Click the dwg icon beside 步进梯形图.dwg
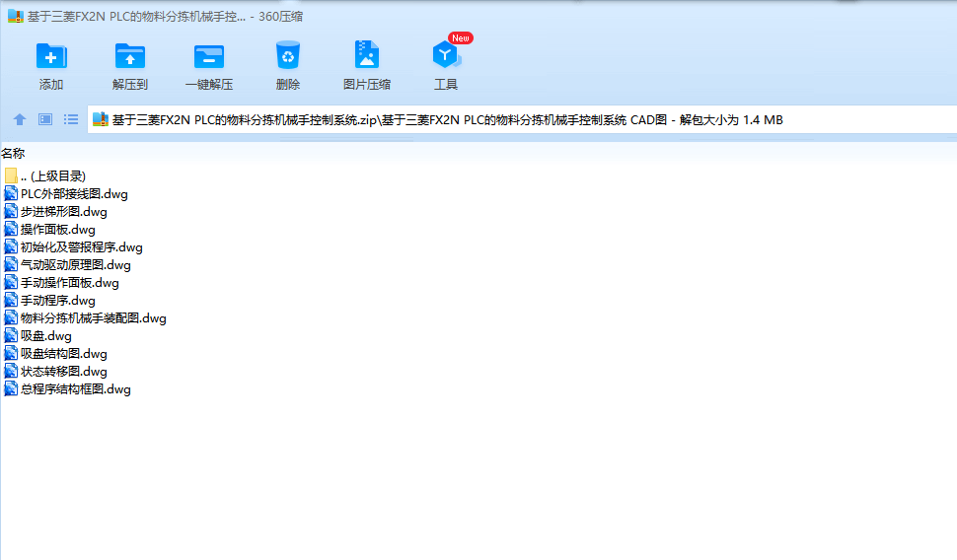Screen dimensions: 957x560 click(x=11, y=212)
